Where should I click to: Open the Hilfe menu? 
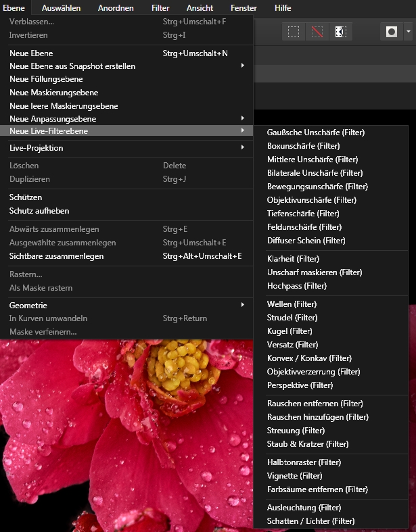pos(283,7)
